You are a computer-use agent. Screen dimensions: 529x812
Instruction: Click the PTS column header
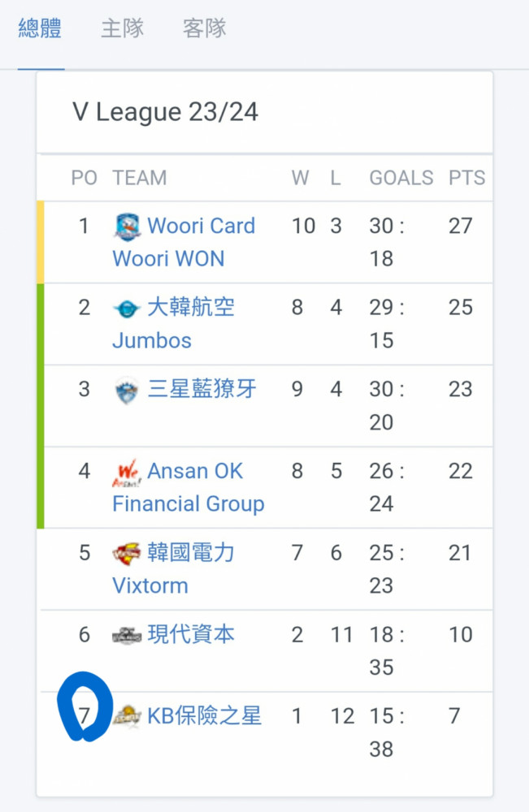(x=466, y=178)
